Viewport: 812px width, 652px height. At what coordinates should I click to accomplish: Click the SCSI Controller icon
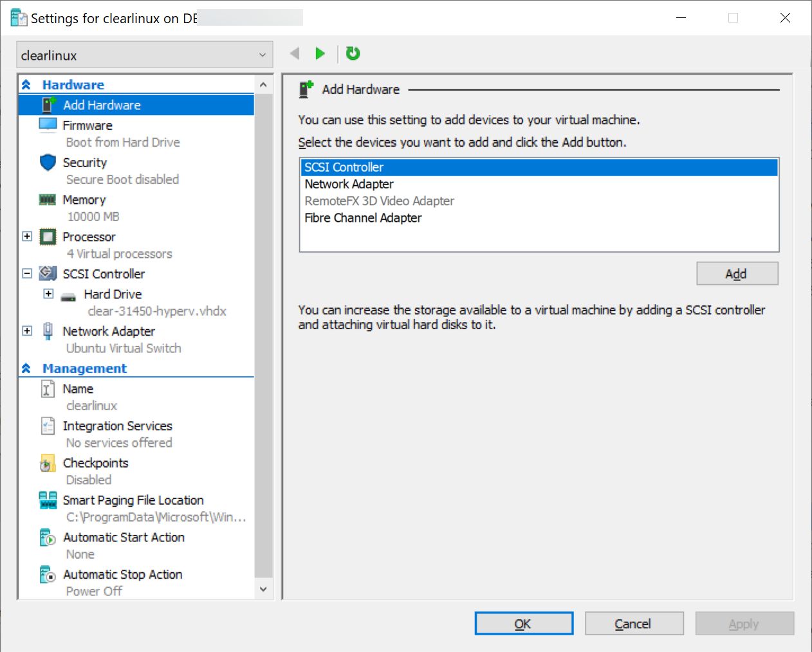pyautogui.click(x=48, y=273)
